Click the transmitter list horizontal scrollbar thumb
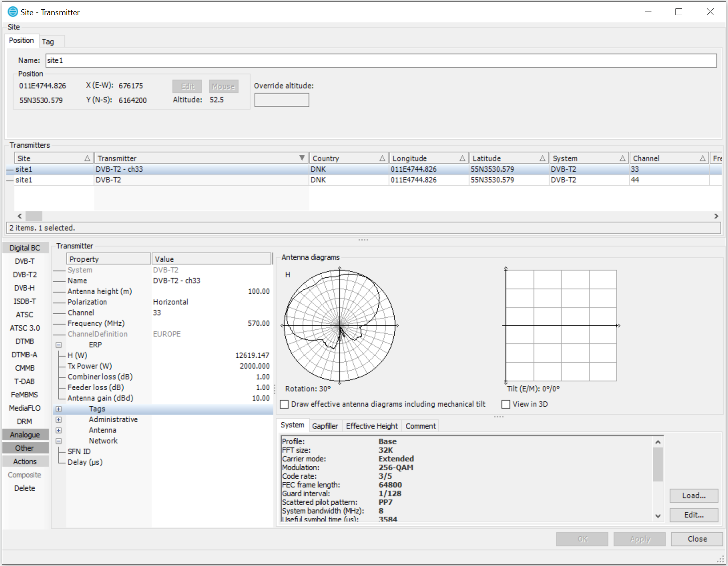Screen dimensions: 728x566 [34, 216]
